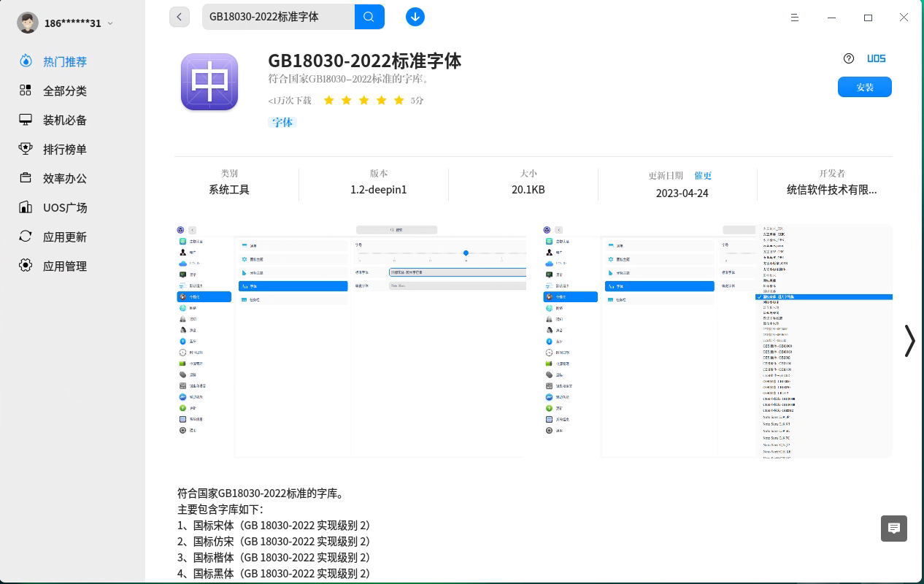Open the main hamburger menu
924x584 pixels.
795,18
